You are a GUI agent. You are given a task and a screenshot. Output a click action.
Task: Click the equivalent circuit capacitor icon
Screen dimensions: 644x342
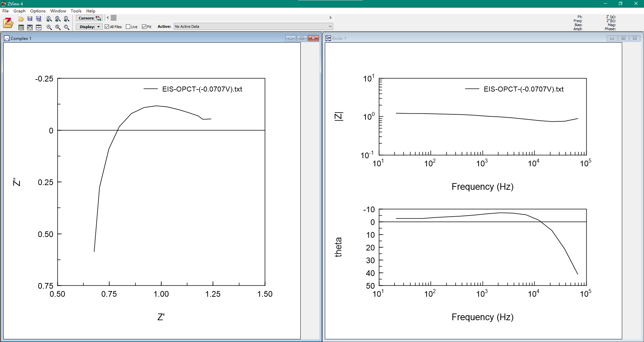(x=39, y=27)
